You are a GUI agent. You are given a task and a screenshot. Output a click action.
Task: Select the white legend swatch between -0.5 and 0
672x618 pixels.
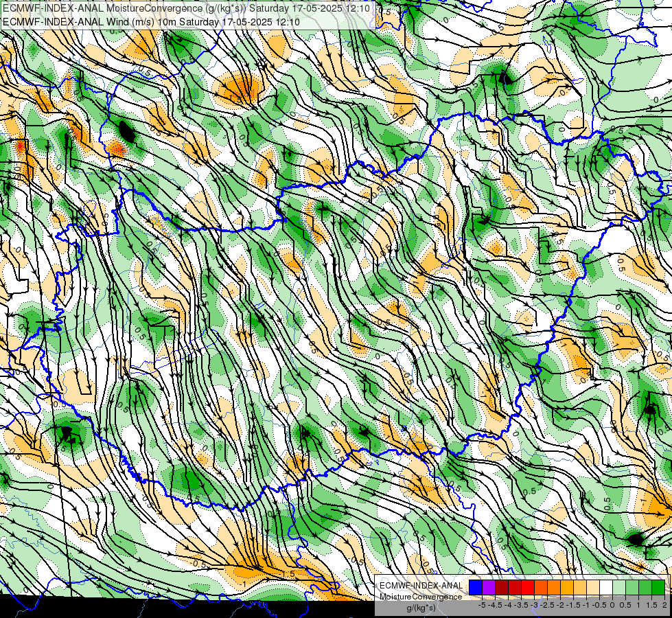pos(606,587)
